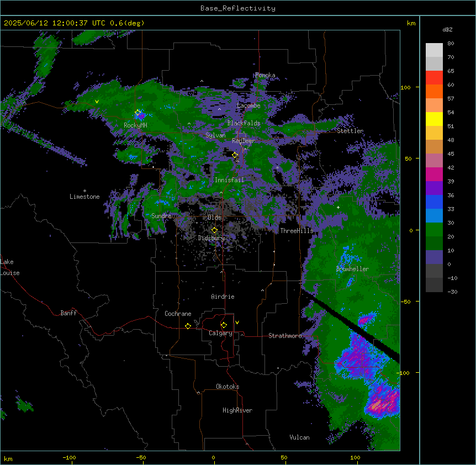476x465 pixels.
Task: Click the yellow diamond marker near Didsbury
Action: [x=214, y=230]
